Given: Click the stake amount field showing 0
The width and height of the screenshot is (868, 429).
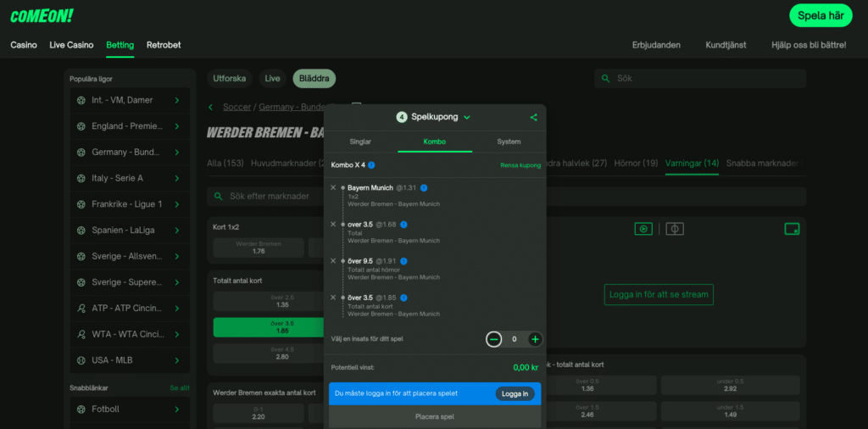Looking at the screenshot, I should point(515,339).
